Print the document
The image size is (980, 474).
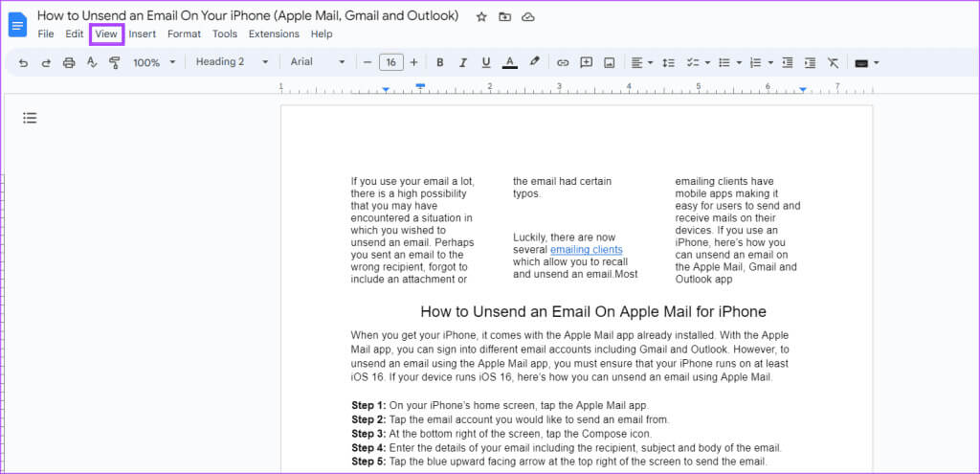(x=69, y=62)
